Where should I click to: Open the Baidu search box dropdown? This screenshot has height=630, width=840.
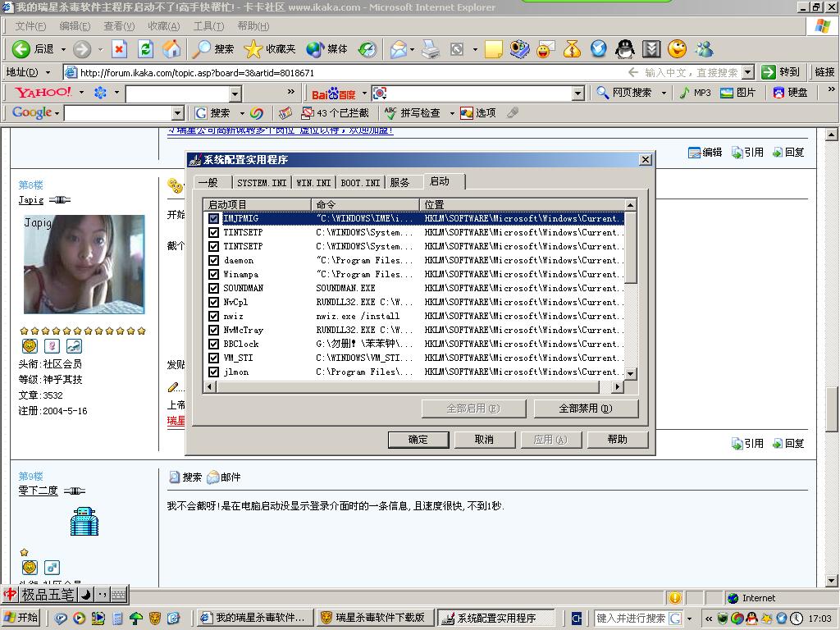[x=577, y=94]
